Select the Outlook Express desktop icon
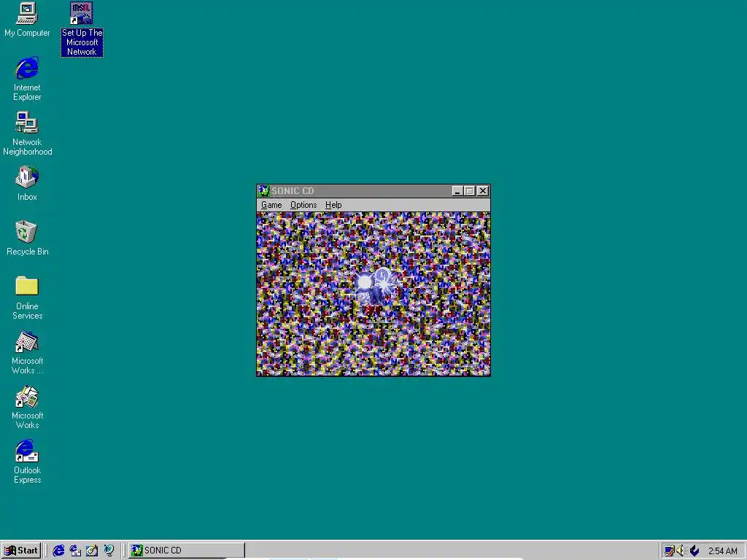Image resolution: width=747 pixels, height=560 pixels. click(27, 462)
